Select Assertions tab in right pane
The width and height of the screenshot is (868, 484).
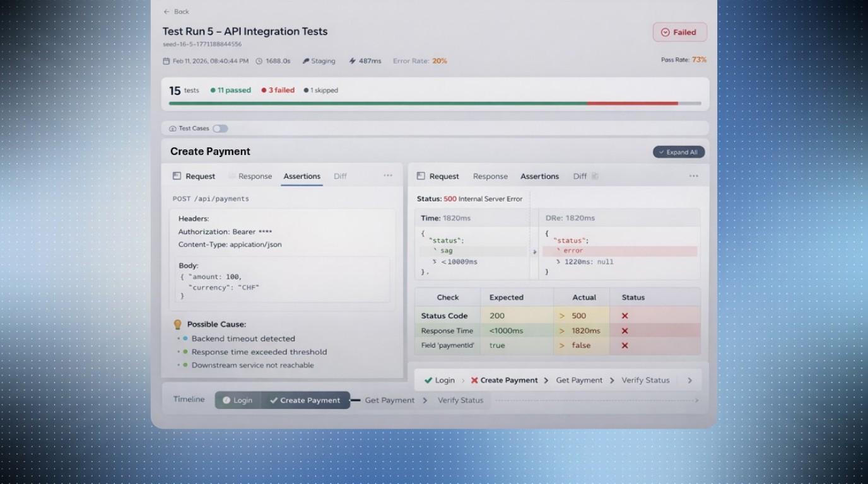coord(539,176)
